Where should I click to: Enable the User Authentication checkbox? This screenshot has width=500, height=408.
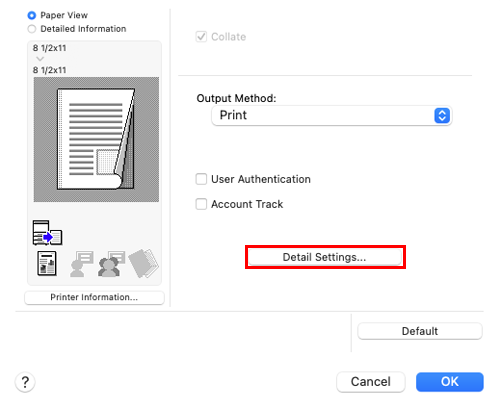click(201, 179)
